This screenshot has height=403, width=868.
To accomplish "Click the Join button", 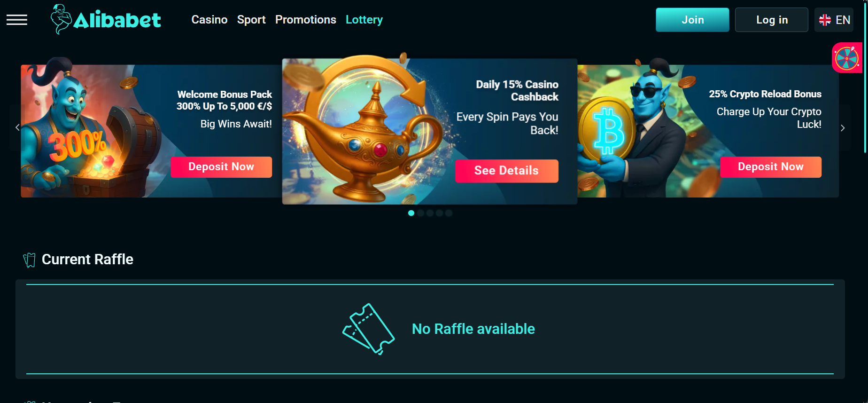I will click(692, 20).
